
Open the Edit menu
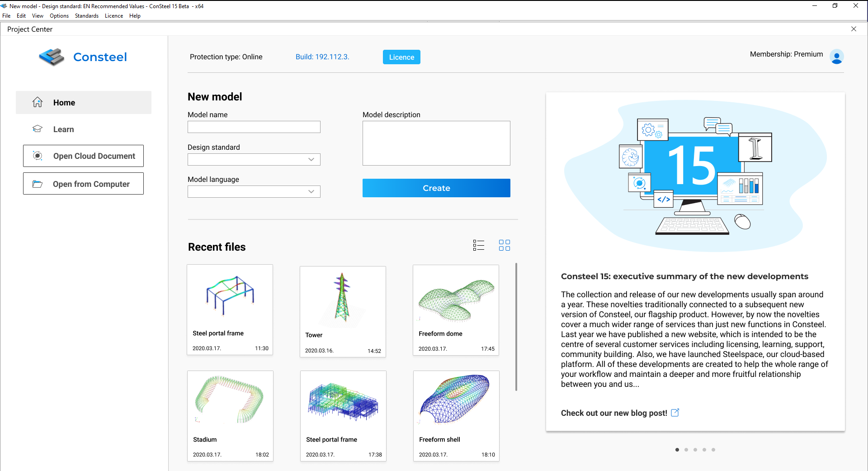point(21,16)
